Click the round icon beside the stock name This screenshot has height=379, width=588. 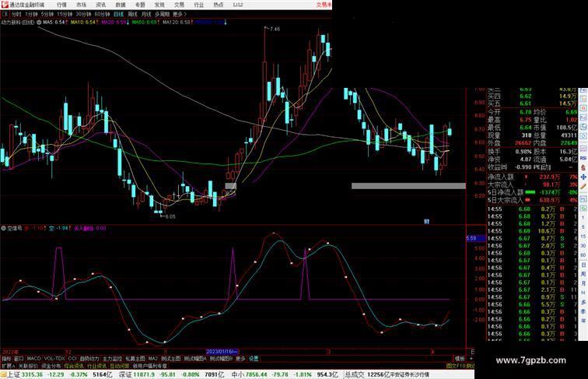pos(39,23)
